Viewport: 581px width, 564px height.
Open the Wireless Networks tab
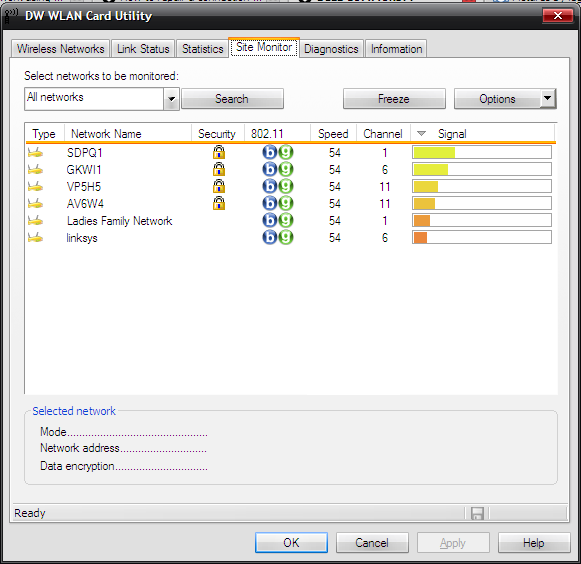point(60,49)
